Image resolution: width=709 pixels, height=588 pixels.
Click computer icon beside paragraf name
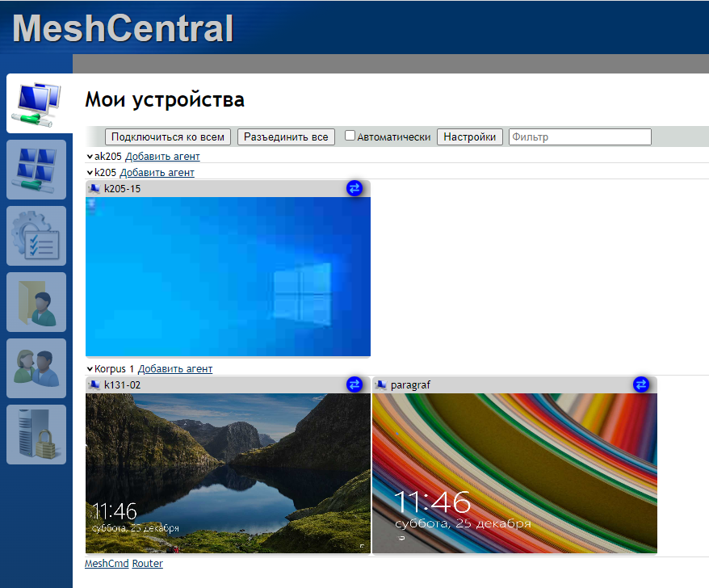[380, 385]
